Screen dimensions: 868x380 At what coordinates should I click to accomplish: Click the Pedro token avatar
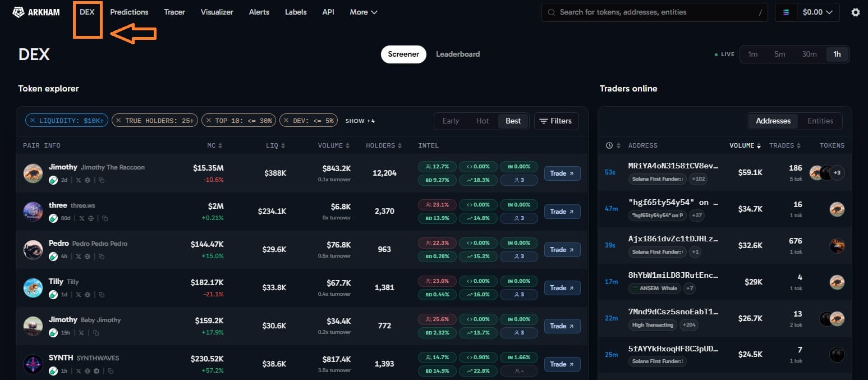point(33,250)
